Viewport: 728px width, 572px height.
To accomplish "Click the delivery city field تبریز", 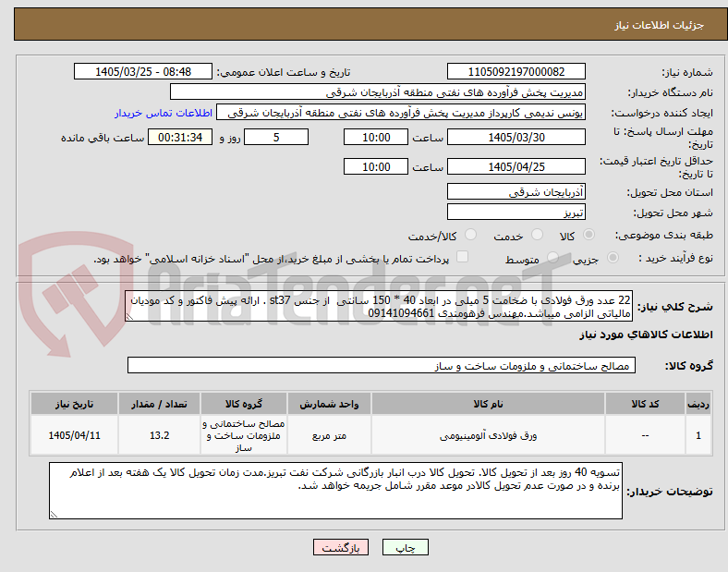I will [x=516, y=213].
